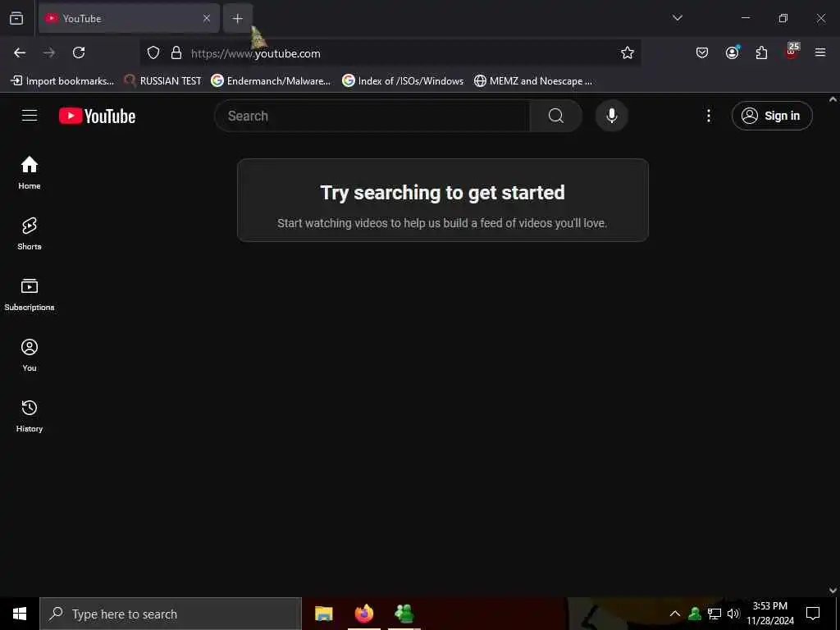840x630 pixels.
Task: Open the Endermanch/Malware bookmark
Action: (271, 81)
